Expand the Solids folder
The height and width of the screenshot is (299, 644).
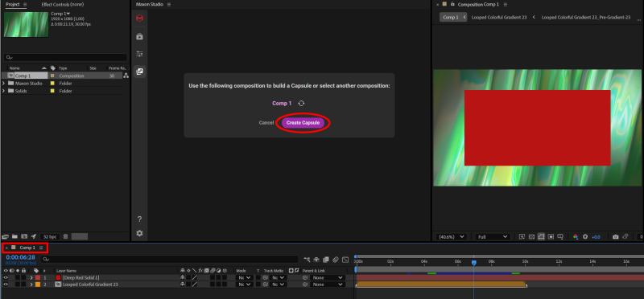click(4, 91)
